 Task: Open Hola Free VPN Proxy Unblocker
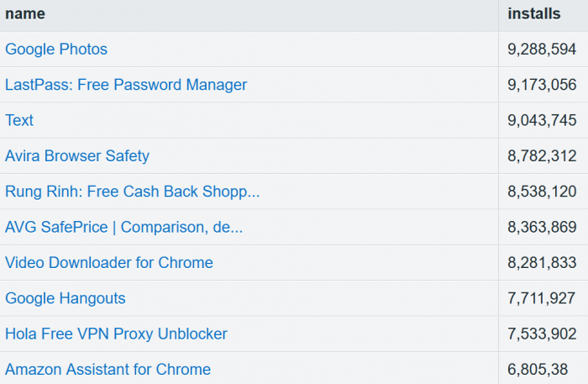(x=116, y=334)
